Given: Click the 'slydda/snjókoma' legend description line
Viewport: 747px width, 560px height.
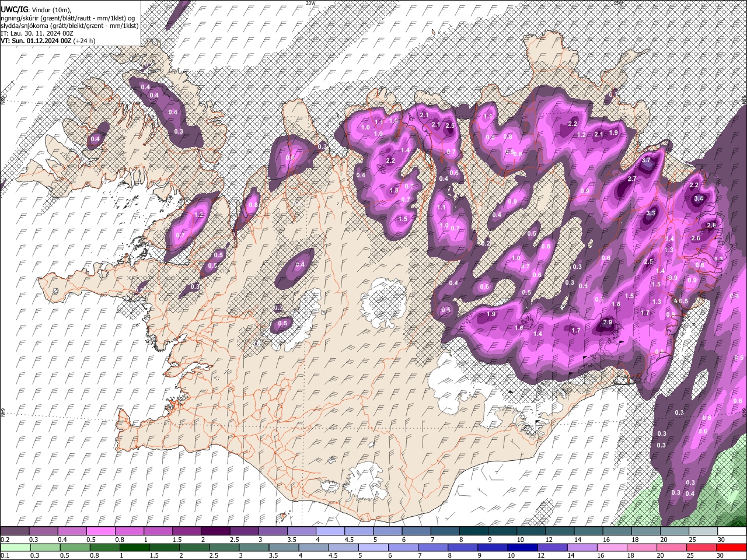Looking at the screenshot, I should point(69,26).
